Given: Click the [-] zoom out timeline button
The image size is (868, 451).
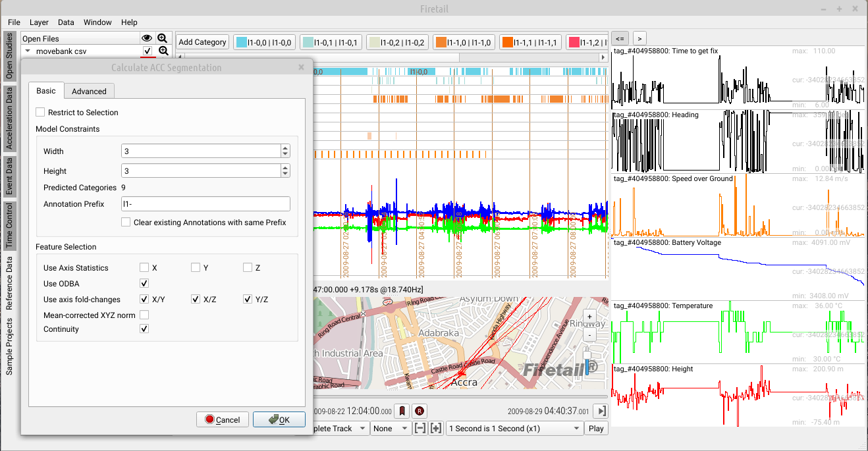Looking at the screenshot, I should (420, 429).
